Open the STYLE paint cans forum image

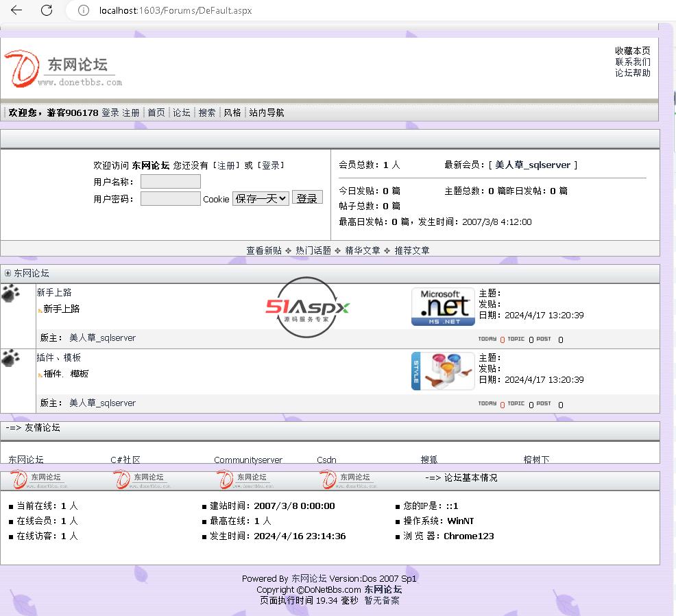pyautogui.click(x=443, y=371)
